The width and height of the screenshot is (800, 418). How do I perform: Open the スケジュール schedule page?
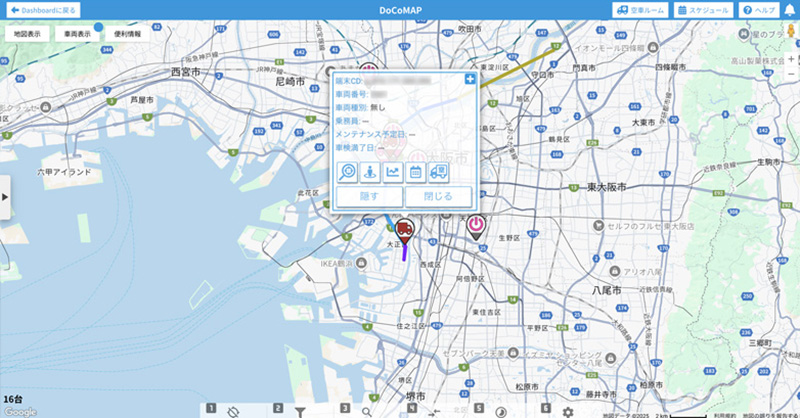(705, 9)
